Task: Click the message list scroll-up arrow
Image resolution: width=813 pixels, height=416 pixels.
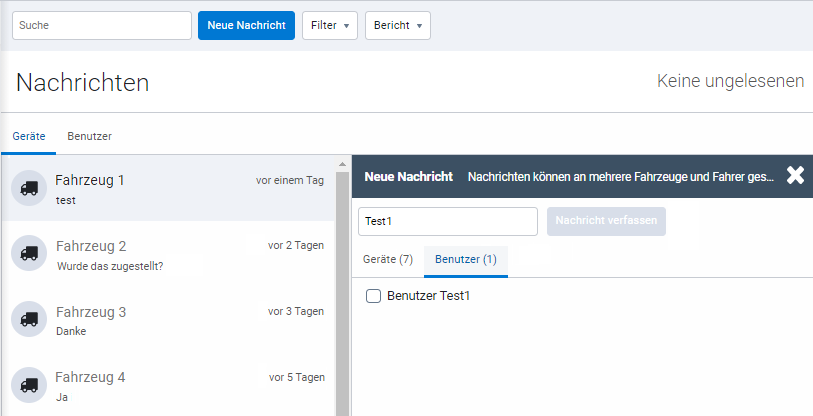Action: [x=342, y=164]
